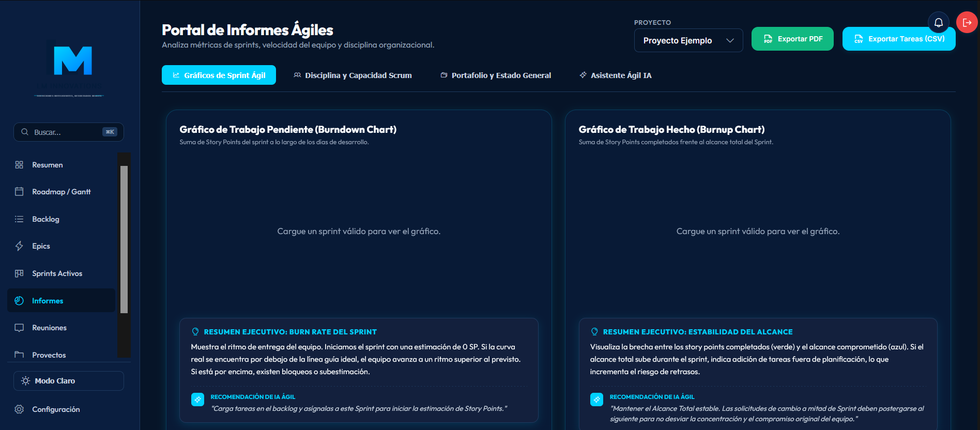Click the company M logo
Image resolution: width=980 pixels, height=430 pixels.
(73, 60)
